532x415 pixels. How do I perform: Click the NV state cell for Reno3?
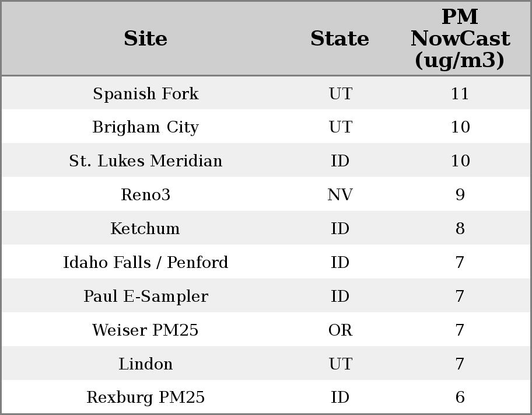pos(340,195)
